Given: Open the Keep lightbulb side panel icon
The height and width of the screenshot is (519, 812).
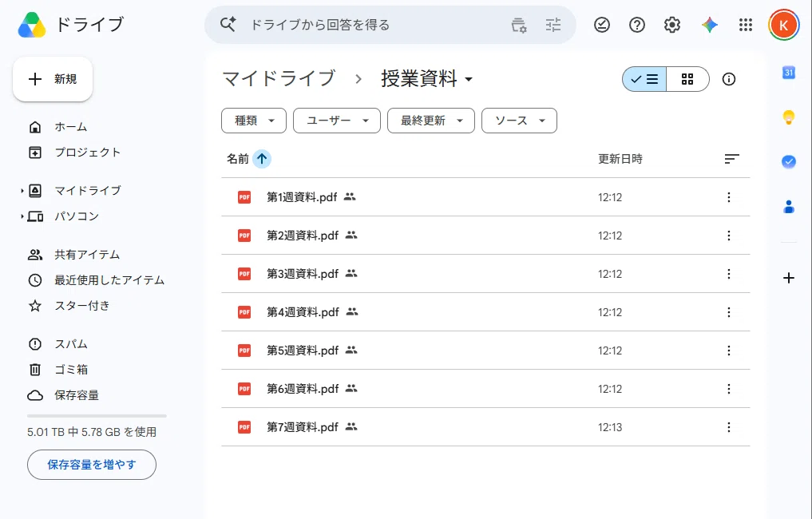Looking at the screenshot, I should point(789,117).
